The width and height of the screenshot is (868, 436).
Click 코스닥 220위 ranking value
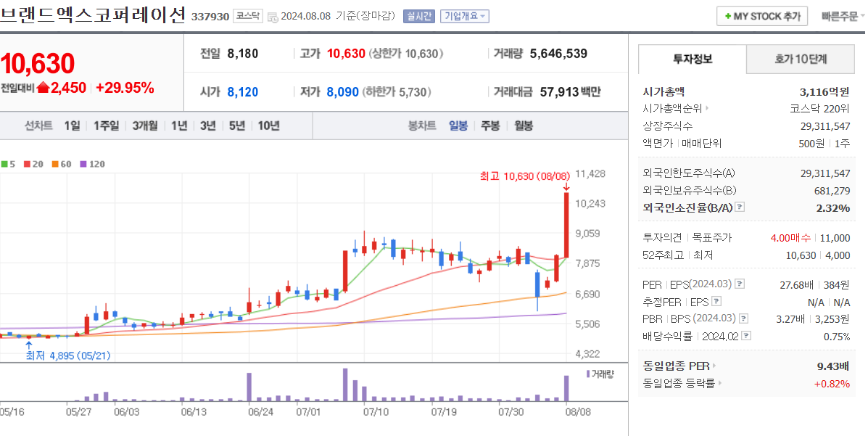820,109
